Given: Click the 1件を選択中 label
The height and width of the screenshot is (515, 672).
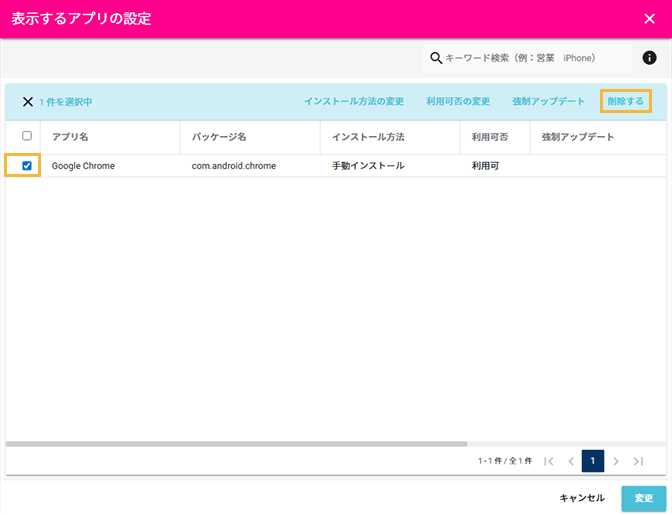Looking at the screenshot, I should click(66, 102).
